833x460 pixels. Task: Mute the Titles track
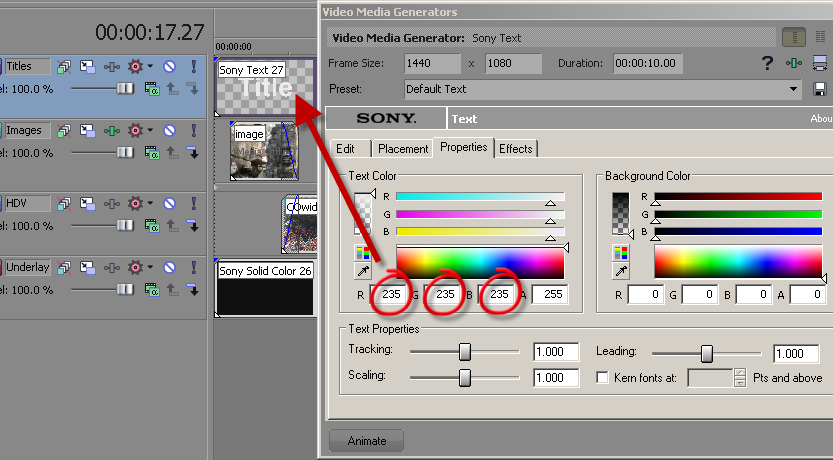coord(170,67)
